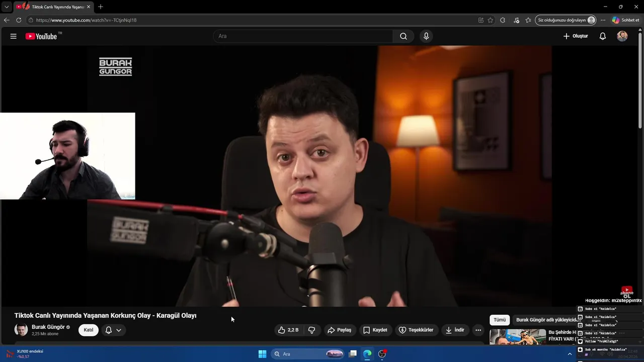Open the YouTube account avatar menu
This screenshot has width=644, height=362.
622,36
